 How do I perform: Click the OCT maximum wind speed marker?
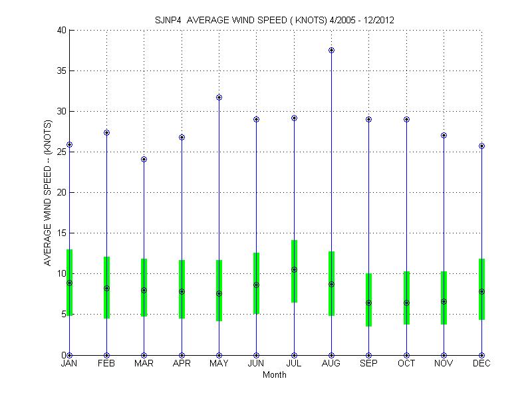tap(406, 120)
